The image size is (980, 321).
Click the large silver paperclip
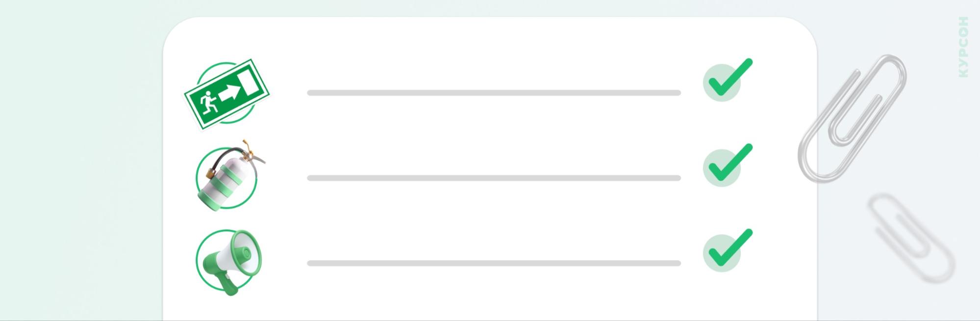(x=852, y=117)
